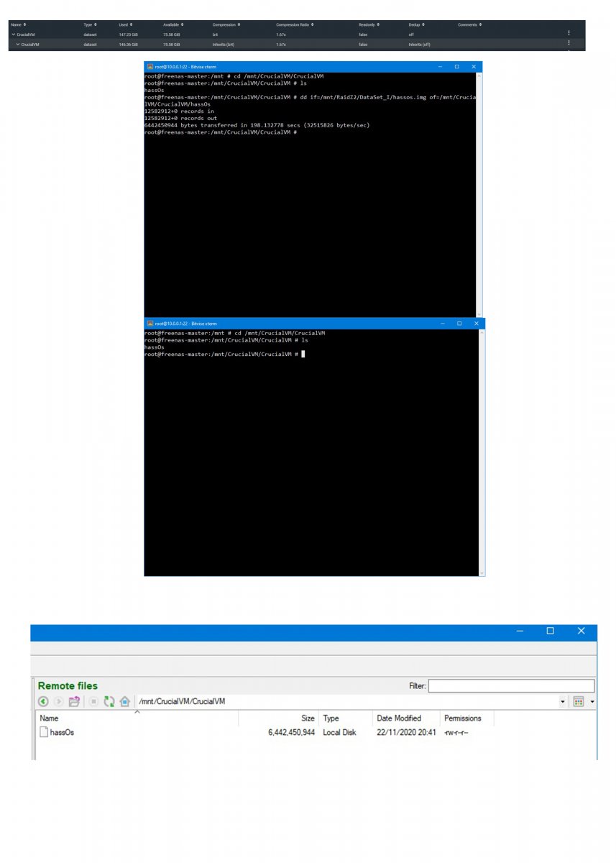This screenshot has width=616, height=863.
Task: Sort datasets by Dedup column
Action: (x=415, y=24)
